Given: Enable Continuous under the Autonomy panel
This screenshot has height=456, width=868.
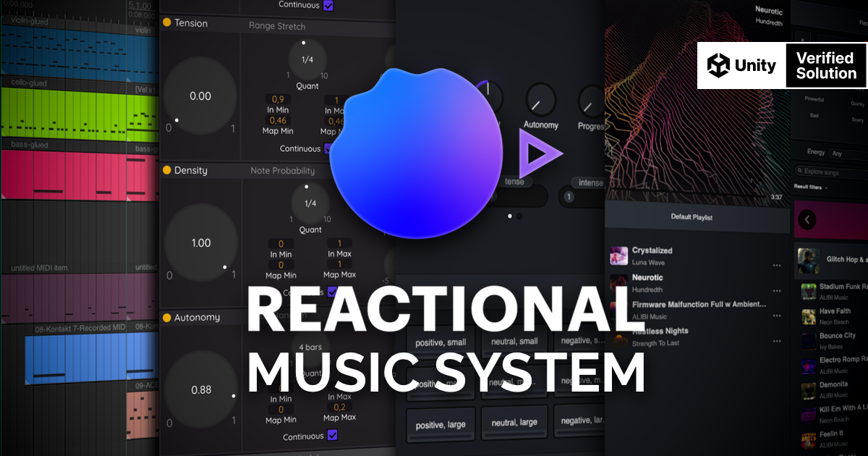Looking at the screenshot, I should pos(333,436).
